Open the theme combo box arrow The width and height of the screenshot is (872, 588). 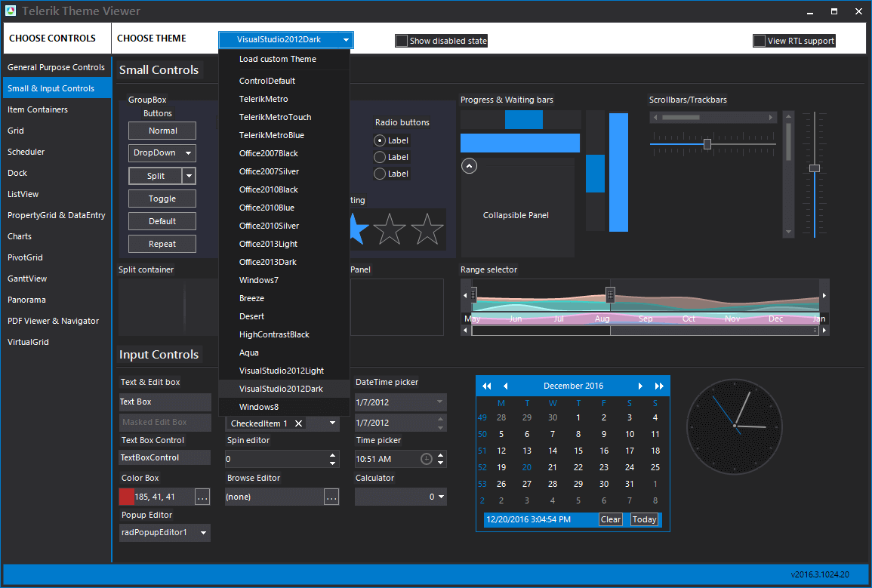[x=346, y=40]
